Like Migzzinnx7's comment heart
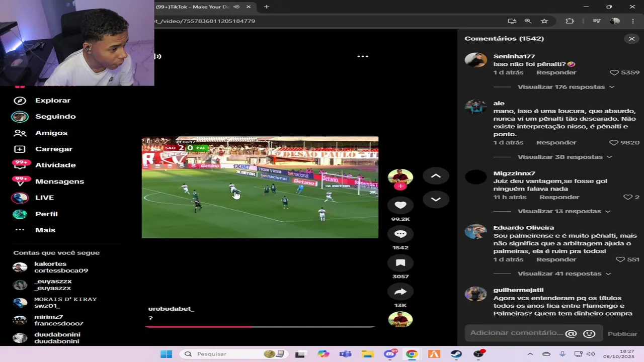The width and height of the screenshot is (644, 362). tap(627, 197)
